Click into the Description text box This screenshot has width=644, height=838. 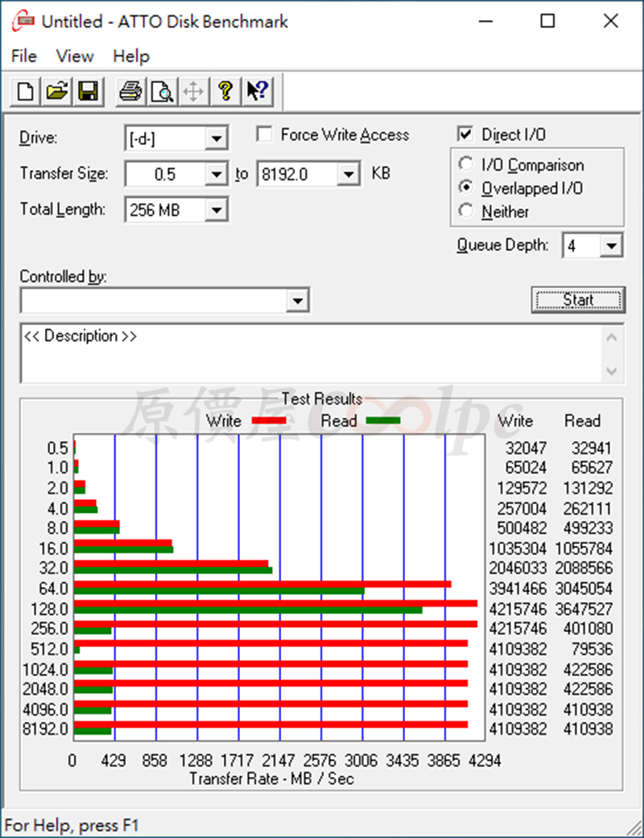pyautogui.click(x=312, y=353)
